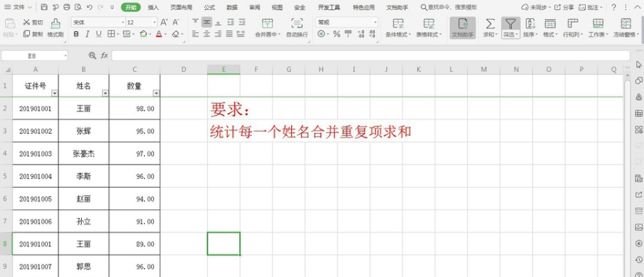Screen dimensions: 644x277
Task: Expand the Name Box dropdown arrow
Action: tap(65, 56)
